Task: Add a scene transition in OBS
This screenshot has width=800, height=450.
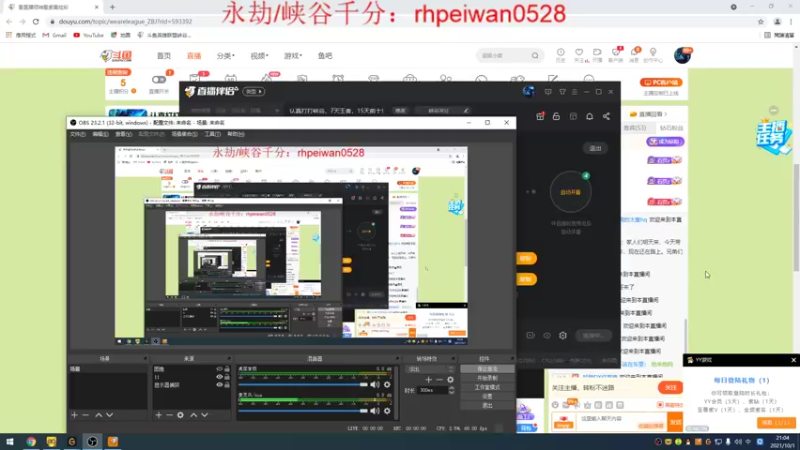Action: tap(429, 380)
